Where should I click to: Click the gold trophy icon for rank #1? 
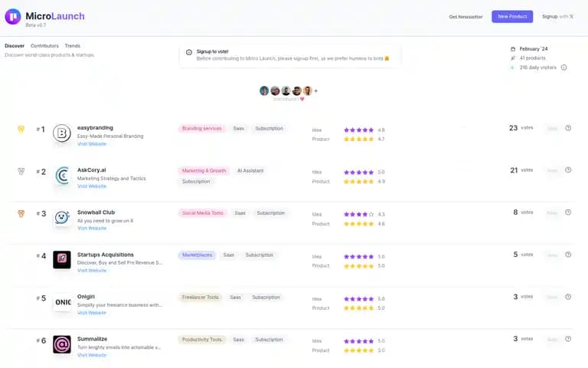click(21, 129)
